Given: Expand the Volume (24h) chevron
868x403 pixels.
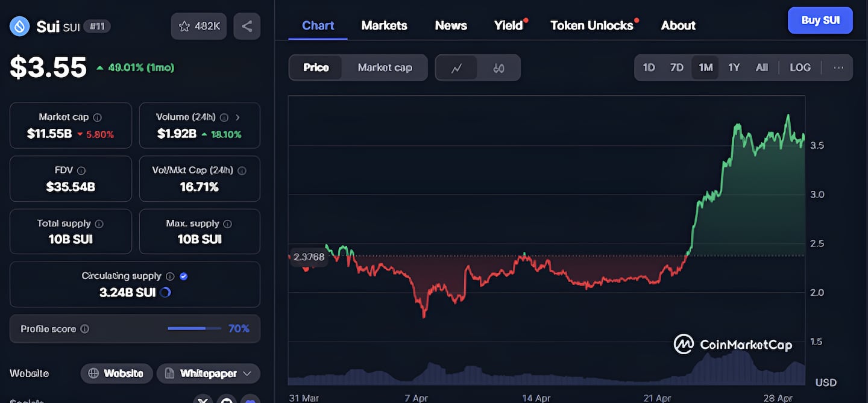Looking at the screenshot, I should [x=237, y=117].
